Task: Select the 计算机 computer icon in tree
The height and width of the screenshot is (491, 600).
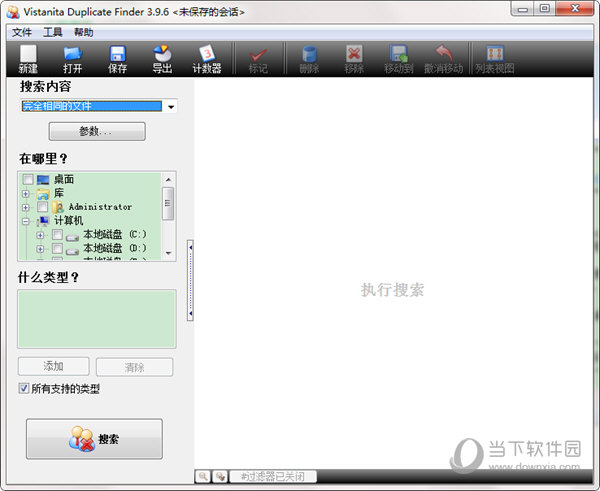Action: [43, 221]
